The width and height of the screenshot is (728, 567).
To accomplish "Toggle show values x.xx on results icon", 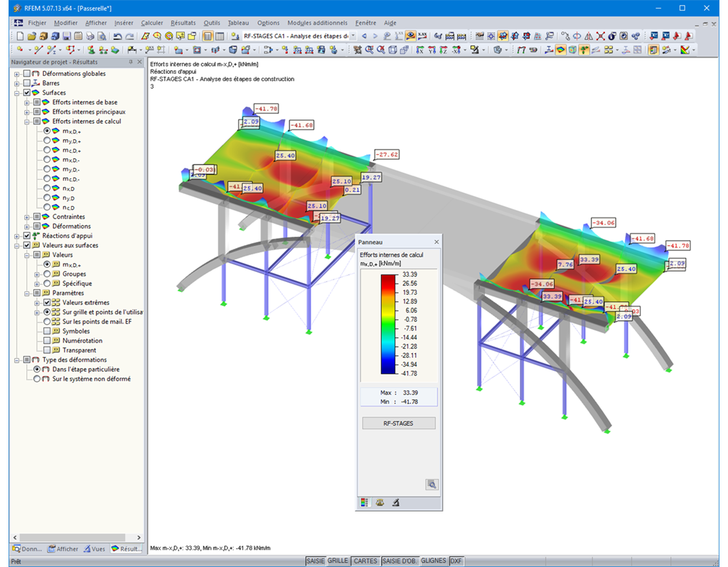I will (x=422, y=36).
